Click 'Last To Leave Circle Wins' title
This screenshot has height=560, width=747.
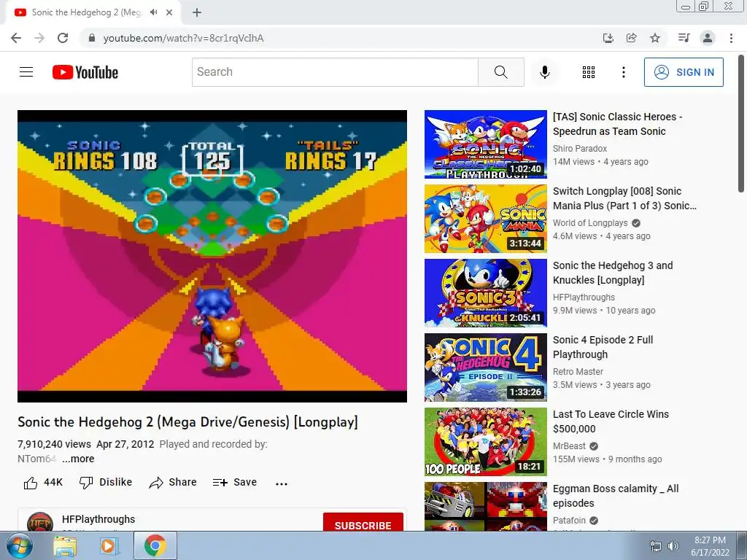(611, 421)
